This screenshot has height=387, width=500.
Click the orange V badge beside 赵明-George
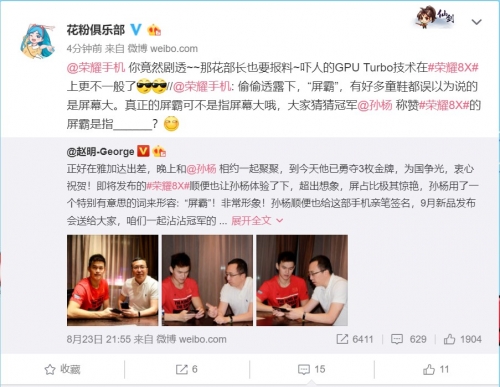pyautogui.click(x=143, y=151)
